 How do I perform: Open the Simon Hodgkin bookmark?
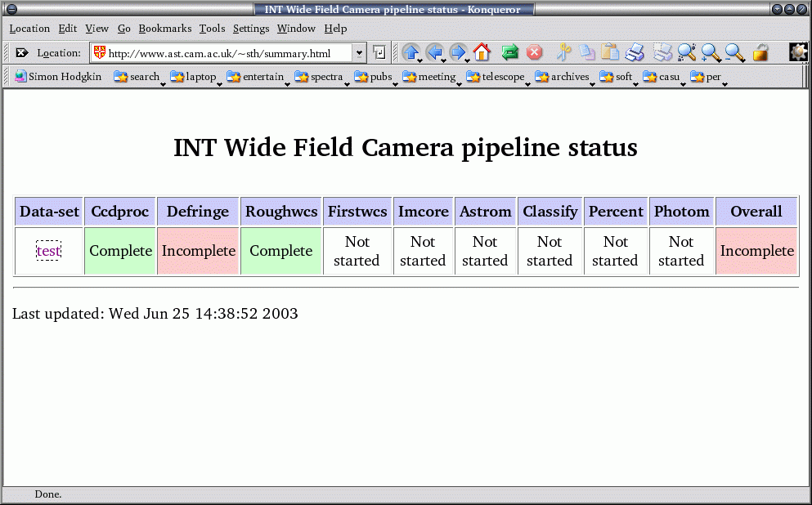tap(58, 77)
